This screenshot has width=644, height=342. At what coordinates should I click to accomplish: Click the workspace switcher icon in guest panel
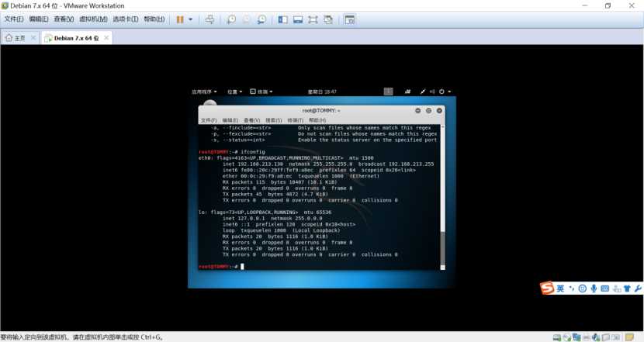coord(388,92)
